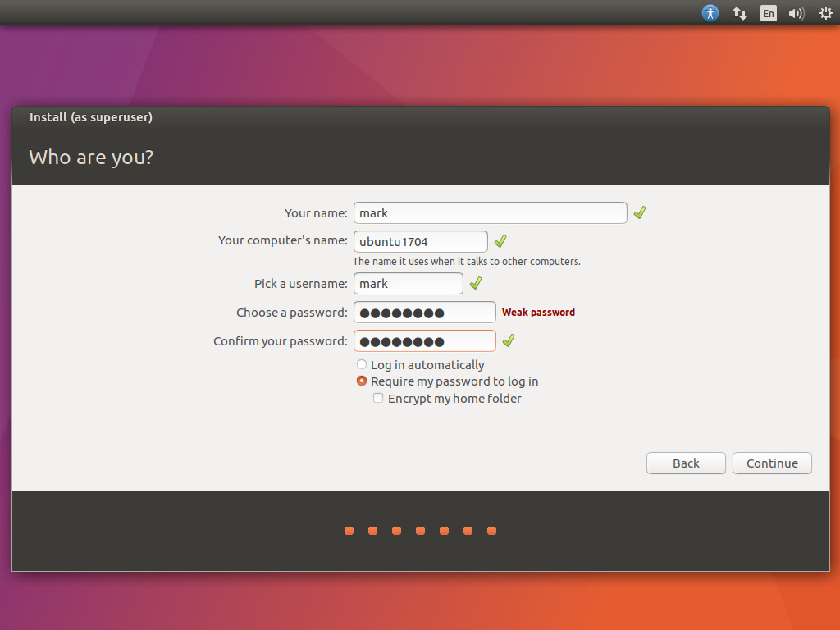The height and width of the screenshot is (630, 840).
Task: Click the Weak password warning text
Action: click(x=538, y=313)
